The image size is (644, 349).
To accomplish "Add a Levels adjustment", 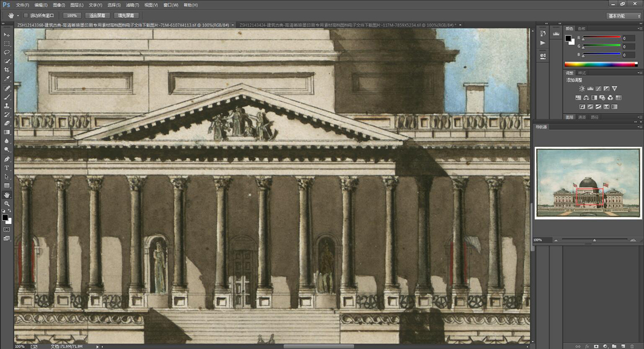I will point(590,89).
